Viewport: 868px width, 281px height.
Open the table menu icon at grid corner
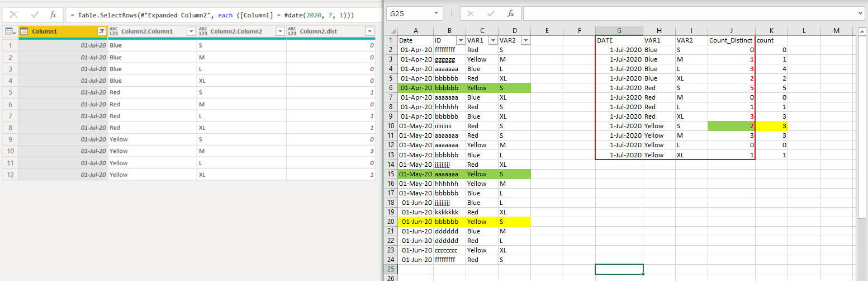[10, 32]
